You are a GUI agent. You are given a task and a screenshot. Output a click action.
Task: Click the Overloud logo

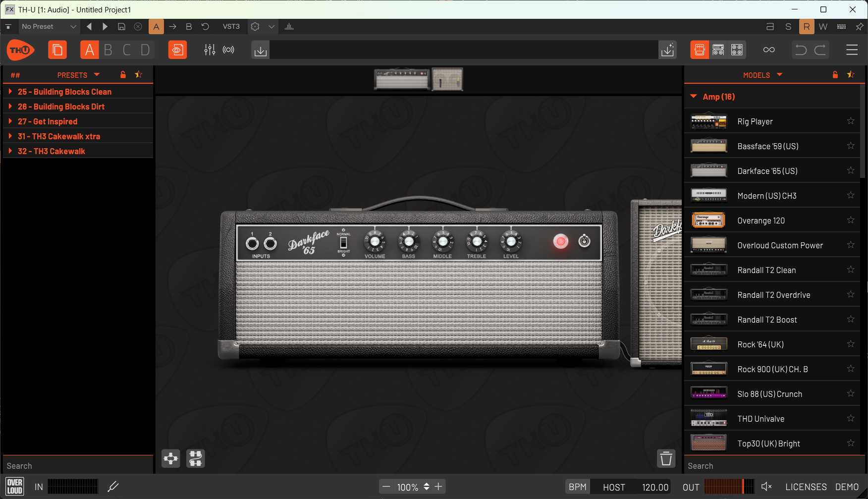tap(15, 487)
